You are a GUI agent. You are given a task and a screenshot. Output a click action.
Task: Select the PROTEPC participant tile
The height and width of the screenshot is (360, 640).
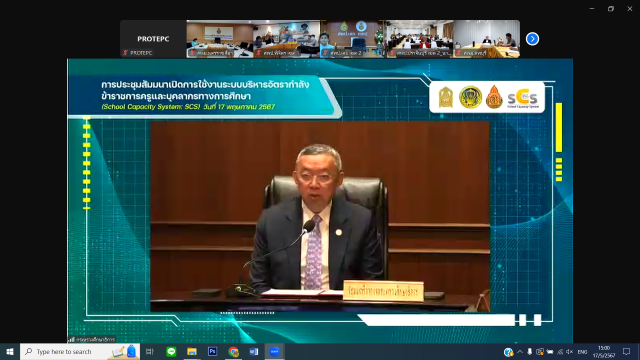click(x=153, y=39)
